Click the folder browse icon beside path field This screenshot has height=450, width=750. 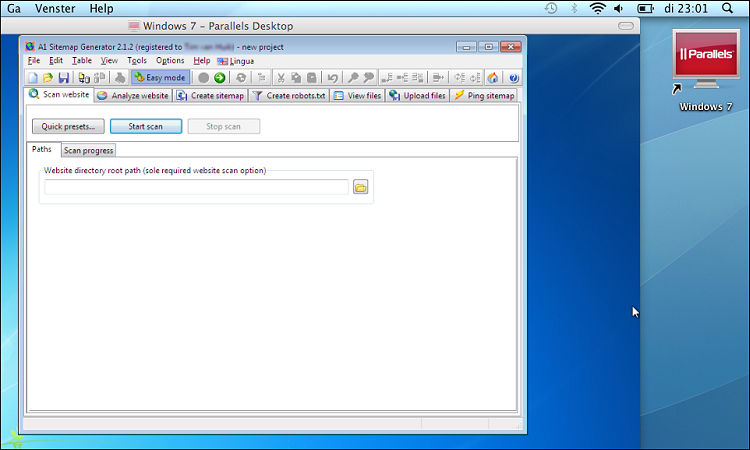click(361, 187)
